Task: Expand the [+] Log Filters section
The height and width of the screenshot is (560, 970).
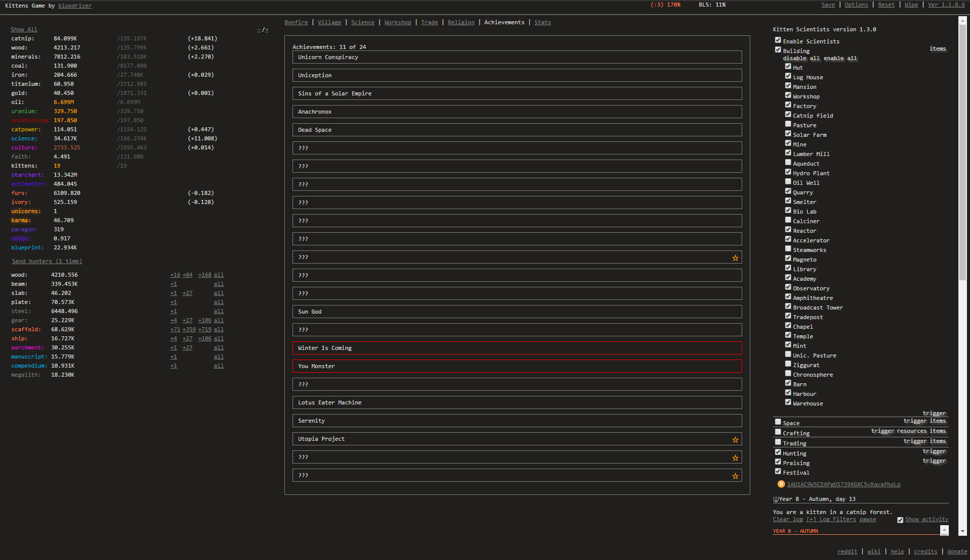Action: (831, 520)
